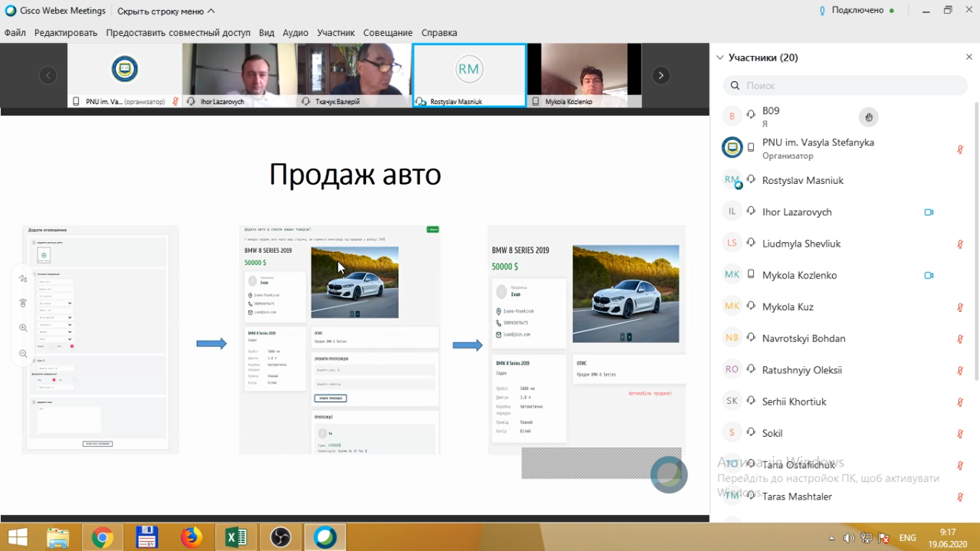Zoom out of the shared content
Image resolution: width=980 pixels, height=551 pixels.
coord(23,353)
